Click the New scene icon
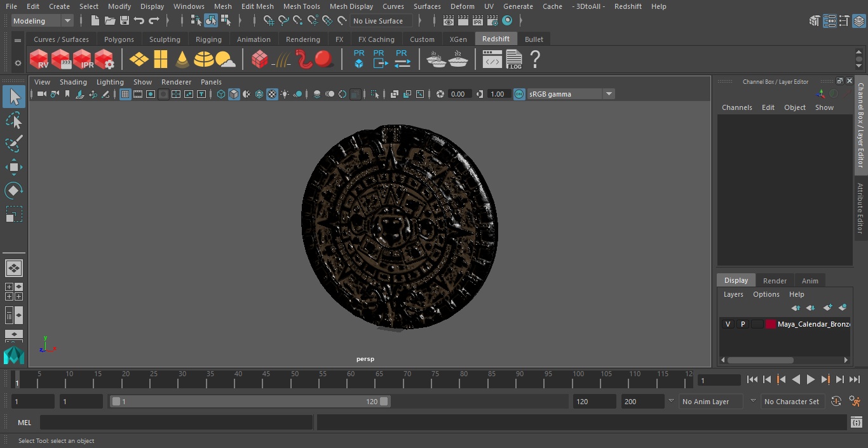The image size is (868, 448). click(x=95, y=21)
